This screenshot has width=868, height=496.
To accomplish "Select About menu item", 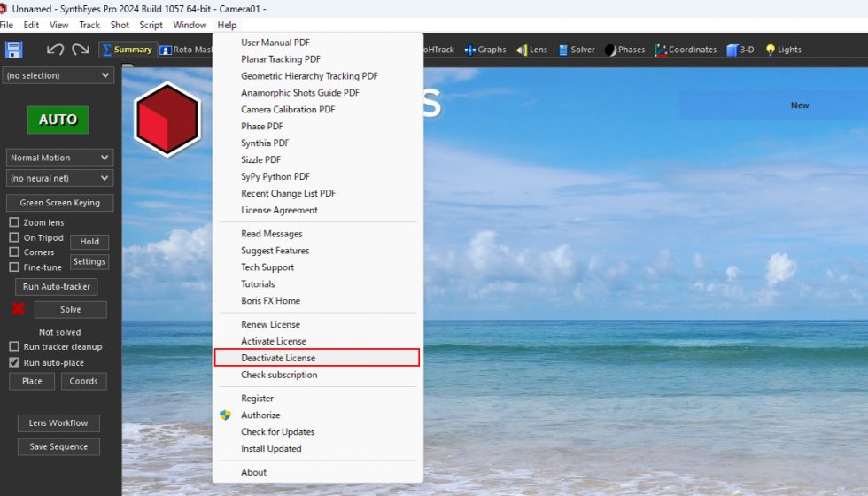I will tap(317, 472).
